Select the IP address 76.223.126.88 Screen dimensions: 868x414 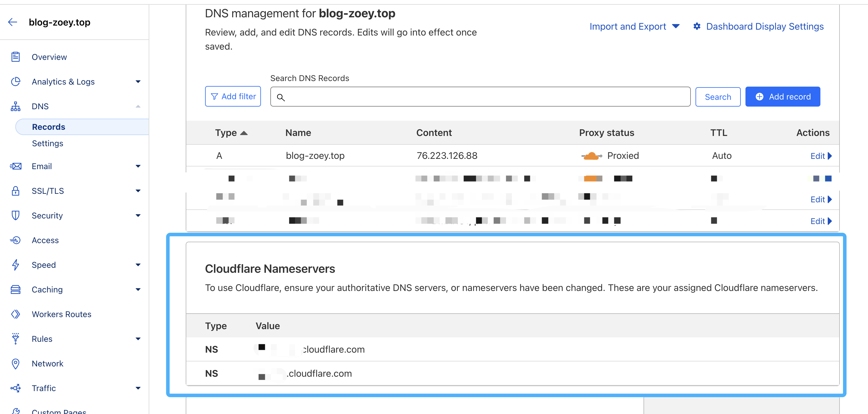point(447,156)
